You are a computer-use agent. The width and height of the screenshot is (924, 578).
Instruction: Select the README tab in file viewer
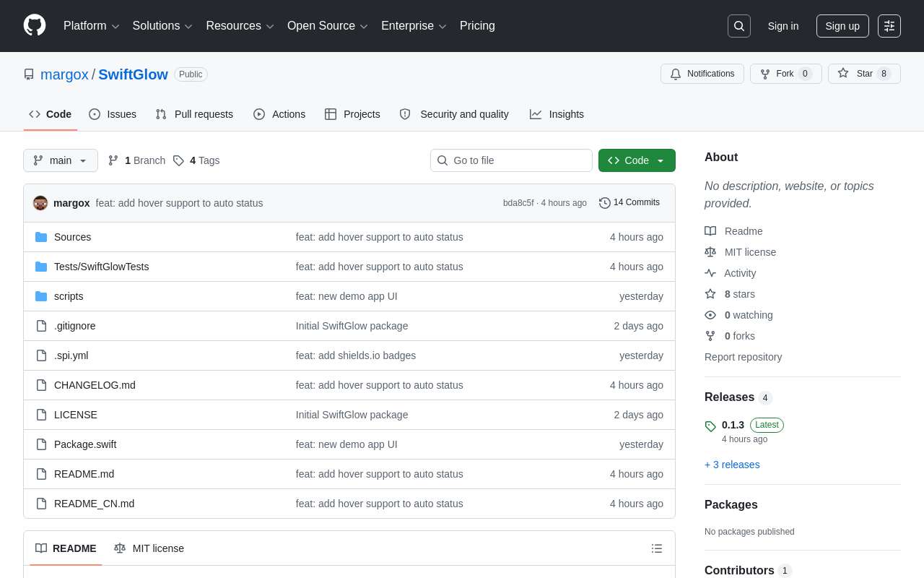[66, 548]
